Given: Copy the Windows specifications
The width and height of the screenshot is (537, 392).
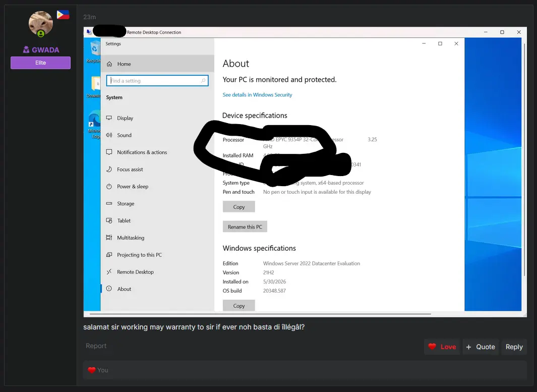Looking at the screenshot, I should pos(238,305).
